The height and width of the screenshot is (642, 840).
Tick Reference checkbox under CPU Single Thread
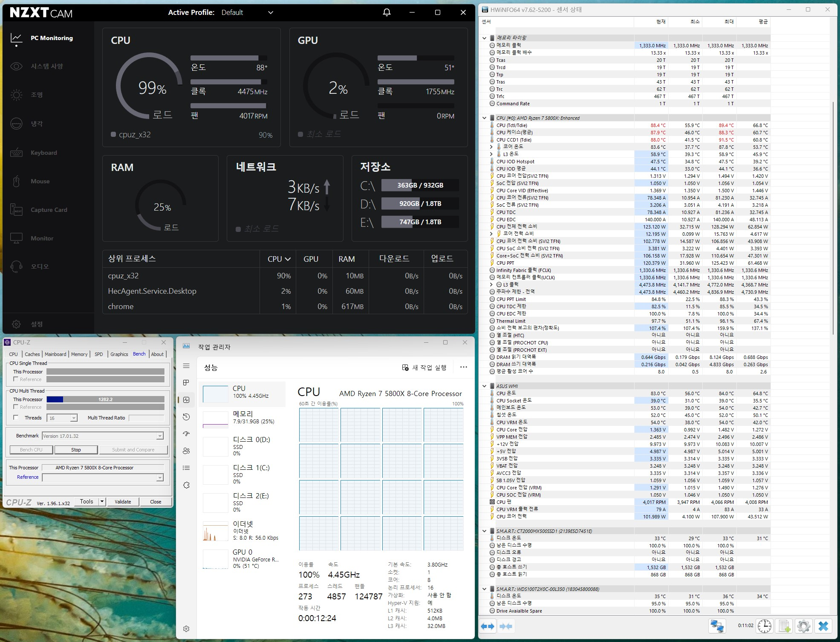click(x=16, y=379)
